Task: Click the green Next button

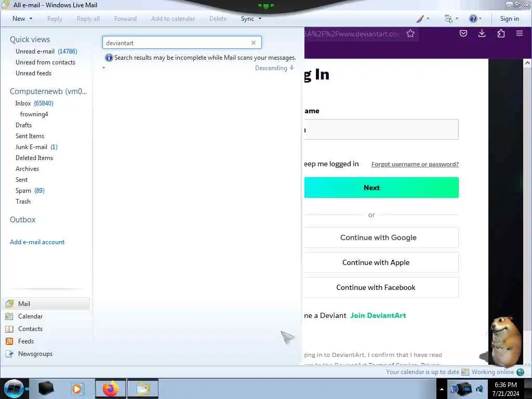Action: 381,188
